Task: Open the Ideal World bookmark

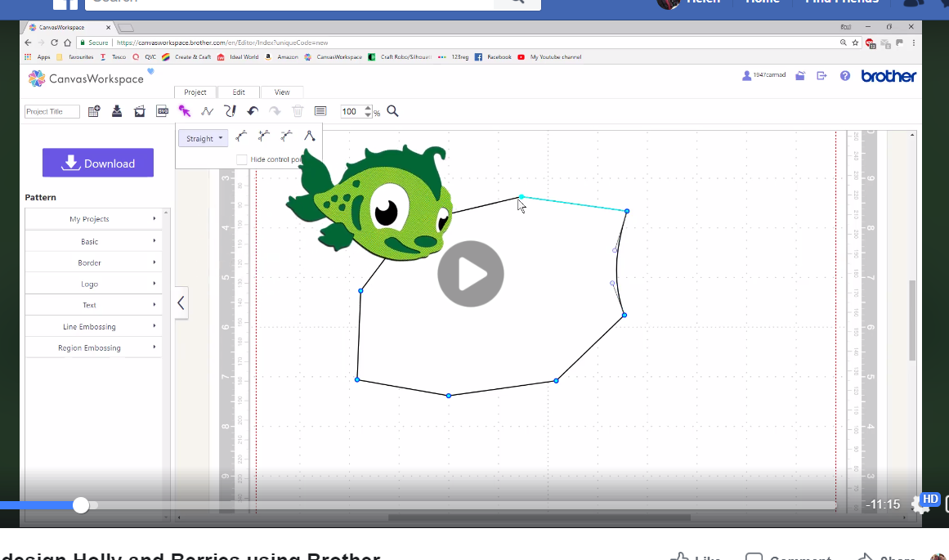Action: pos(238,57)
